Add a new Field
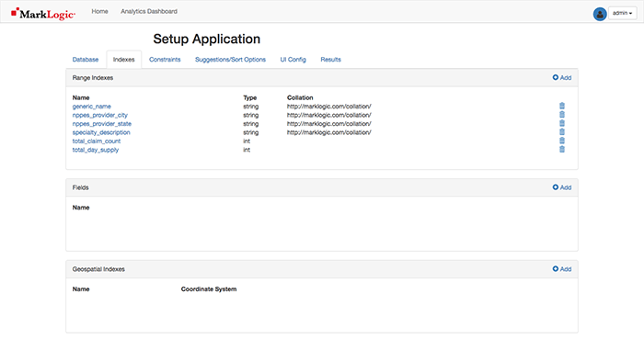This screenshot has height=339, width=644. click(x=562, y=187)
